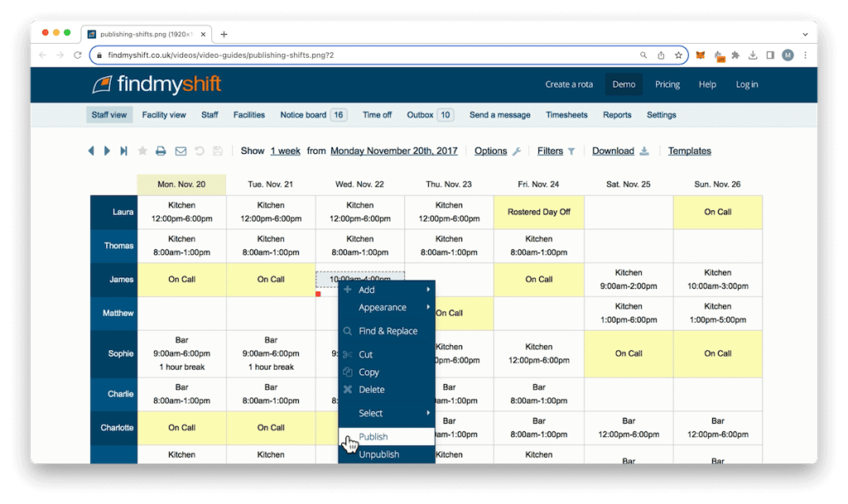Viewport: 848px width, 504px height.
Task: Open the Monday November 20th date picker
Action: tap(393, 151)
